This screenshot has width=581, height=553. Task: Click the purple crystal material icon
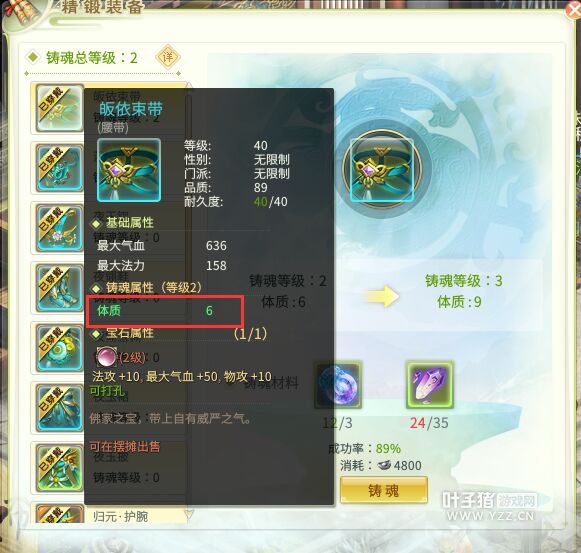[429, 385]
